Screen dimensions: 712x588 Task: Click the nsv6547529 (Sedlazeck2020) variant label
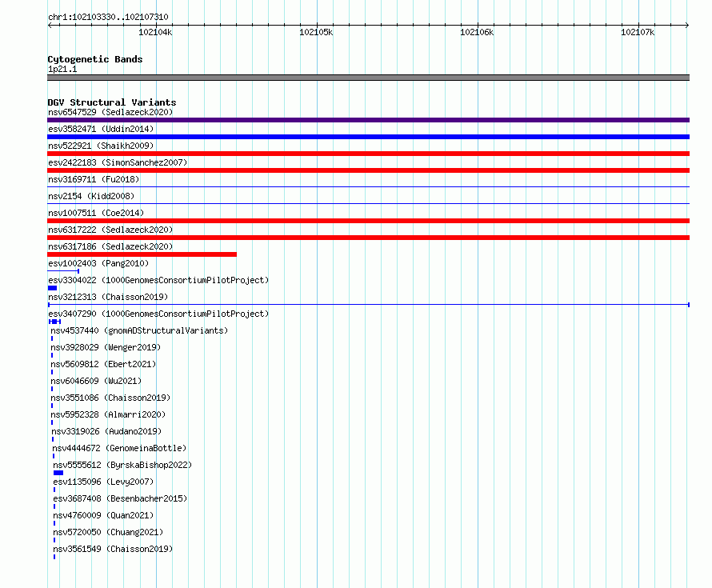[110, 112]
